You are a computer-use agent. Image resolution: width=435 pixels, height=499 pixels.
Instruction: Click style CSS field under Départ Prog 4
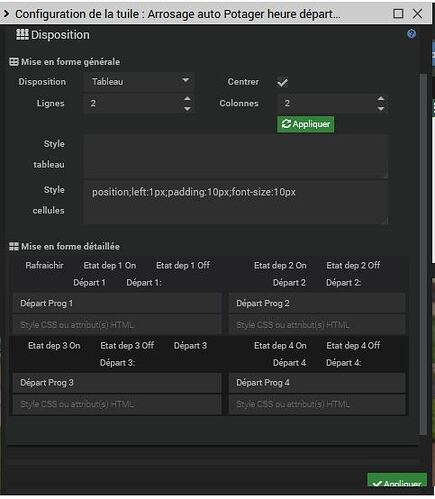(x=317, y=404)
